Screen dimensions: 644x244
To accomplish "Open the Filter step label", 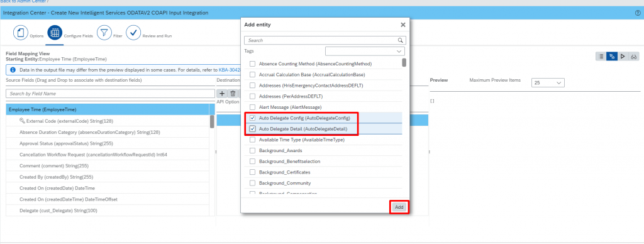I will pos(118,36).
